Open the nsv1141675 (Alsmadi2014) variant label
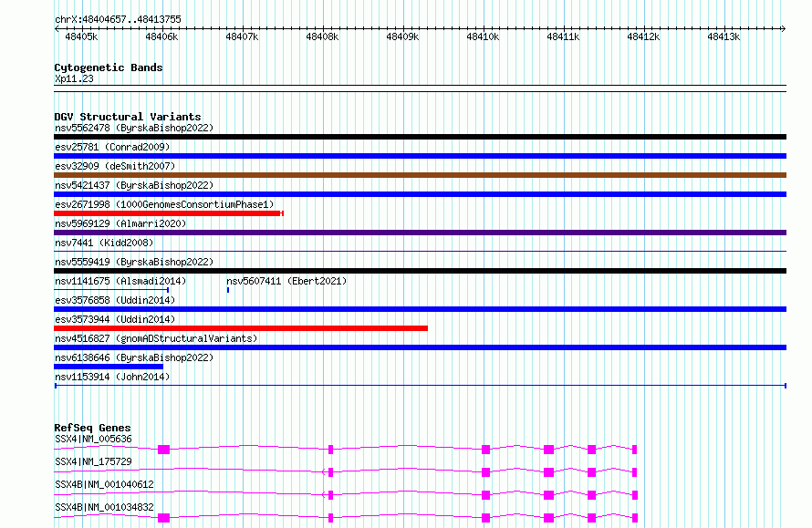The image size is (812, 528). coord(120,281)
